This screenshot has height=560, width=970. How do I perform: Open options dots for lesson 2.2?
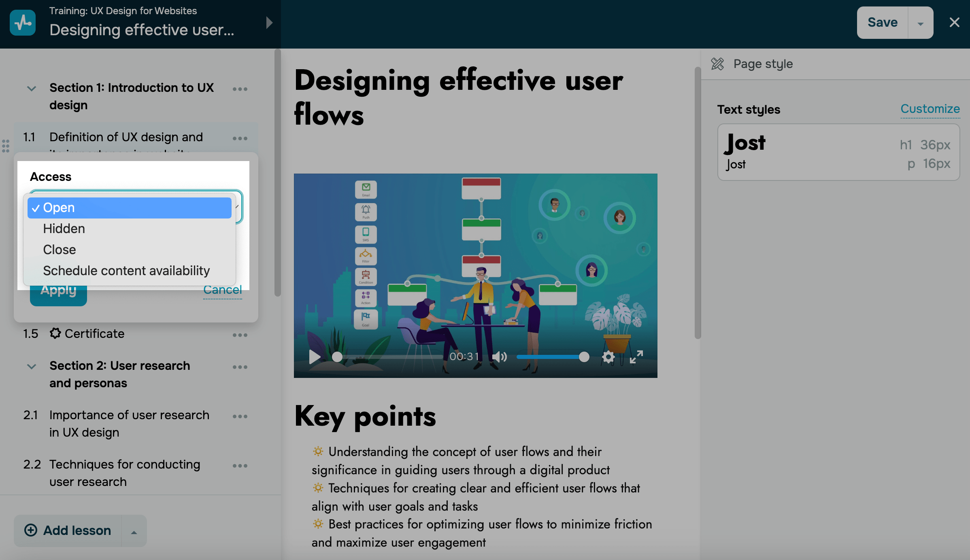(x=240, y=466)
